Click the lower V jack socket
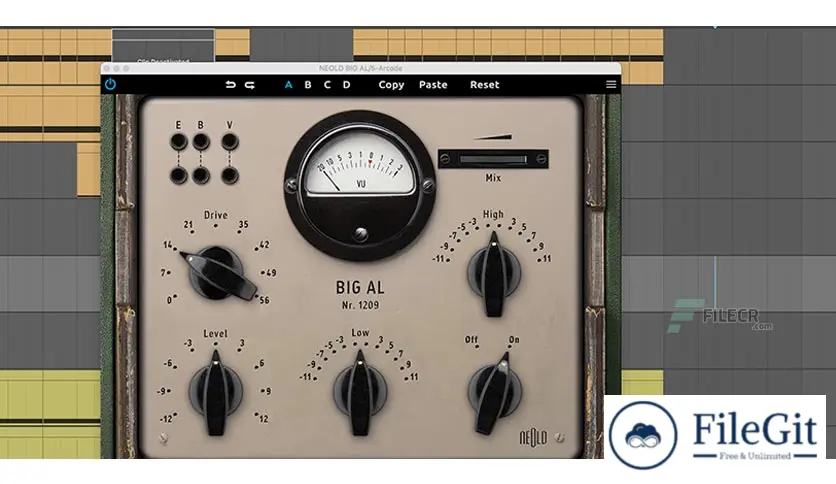 tap(230, 175)
